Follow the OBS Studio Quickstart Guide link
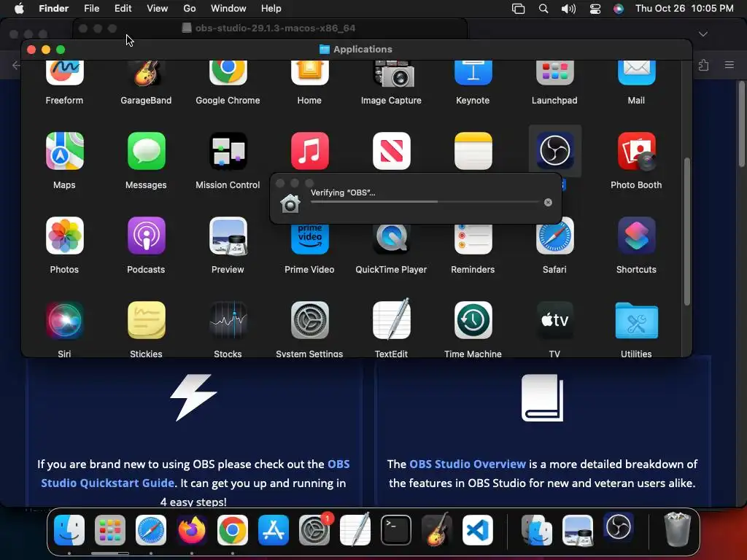 point(196,473)
